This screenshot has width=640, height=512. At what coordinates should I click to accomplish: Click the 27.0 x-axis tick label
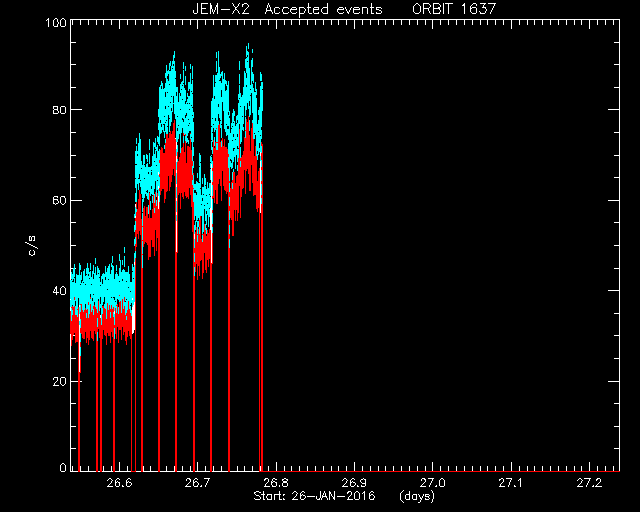pyautogui.click(x=433, y=483)
